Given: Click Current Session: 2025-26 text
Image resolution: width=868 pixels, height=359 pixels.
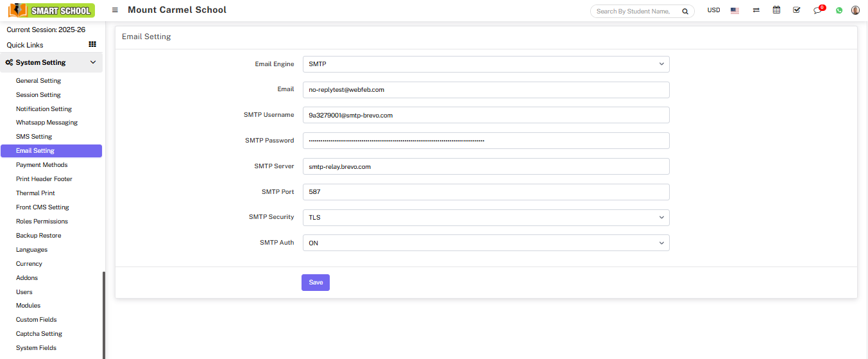Looking at the screenshot, I should pyautogui.click(x=46, y=30).
